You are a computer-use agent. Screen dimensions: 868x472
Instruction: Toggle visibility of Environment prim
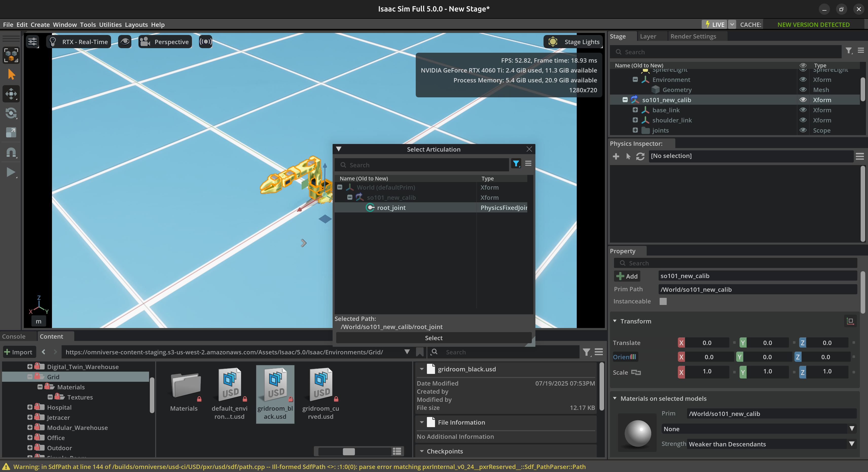click(x=803, y=80)
